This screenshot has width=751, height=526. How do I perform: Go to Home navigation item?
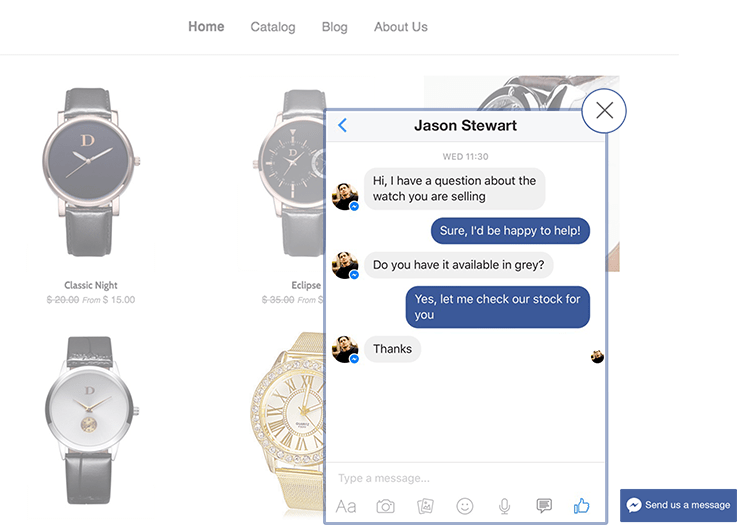(x=206, y=27)
